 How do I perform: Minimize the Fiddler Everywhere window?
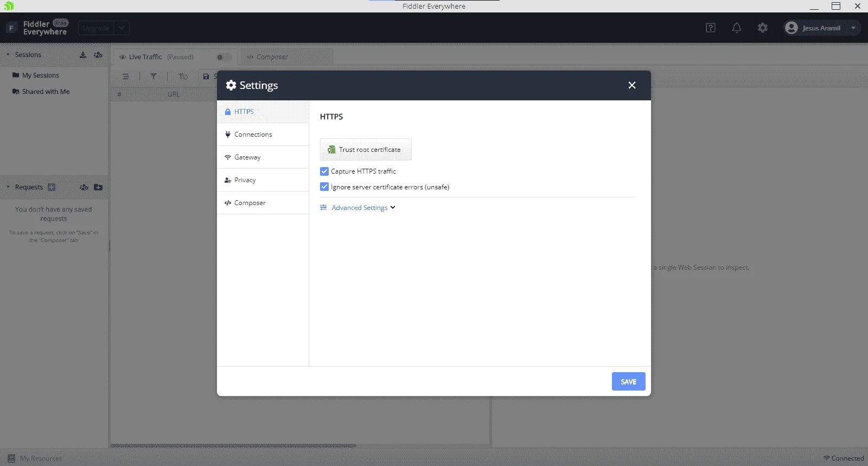[814, 6]
